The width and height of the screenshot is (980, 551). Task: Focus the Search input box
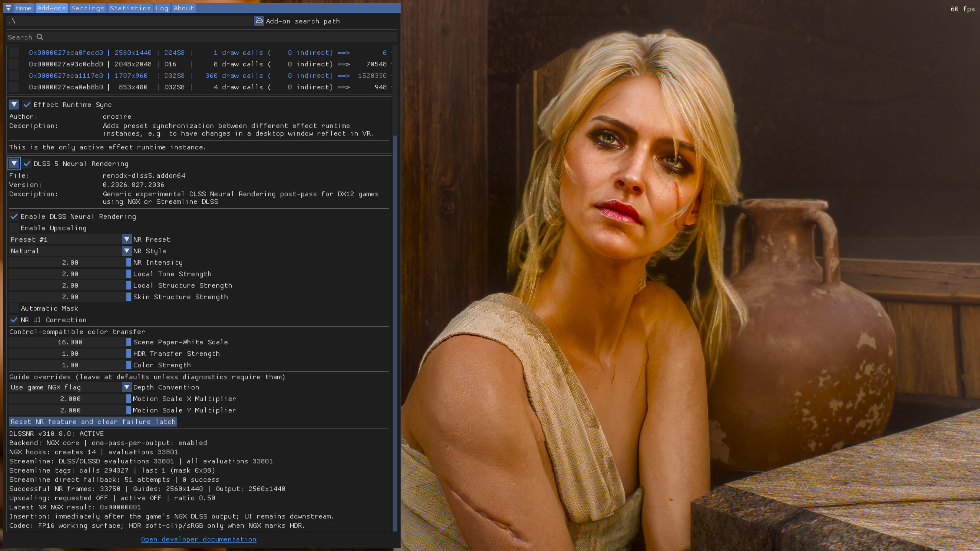pos(202,37)
